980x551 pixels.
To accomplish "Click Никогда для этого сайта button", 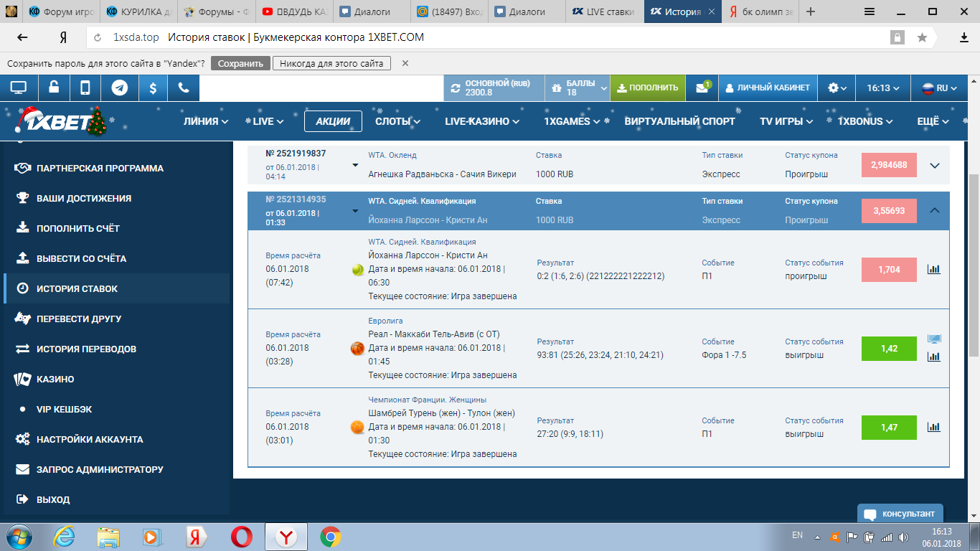I will pos(331,63).
